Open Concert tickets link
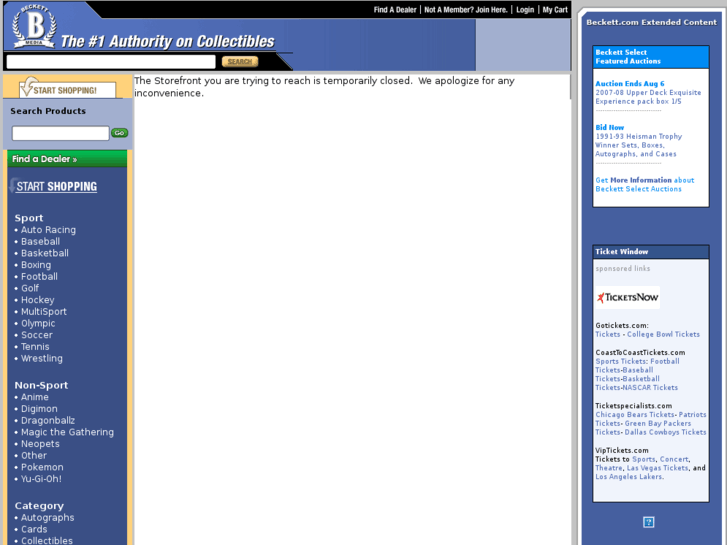The height and width of the screenshot is (545, 727). 674,459
